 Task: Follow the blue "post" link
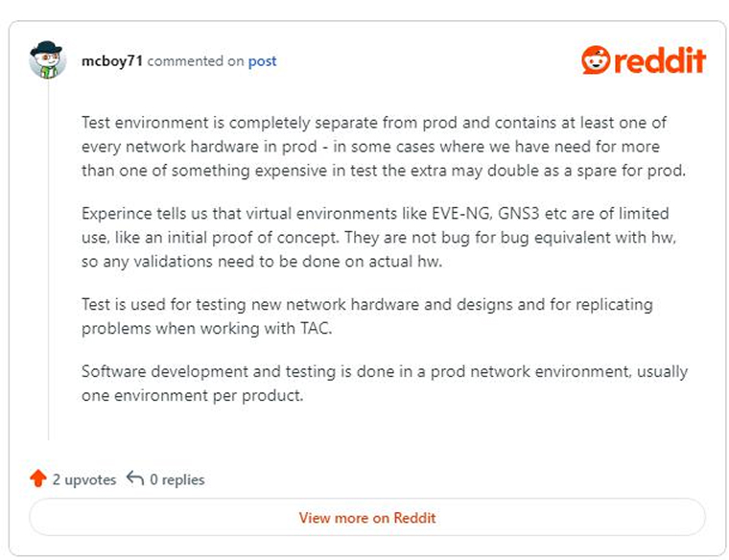(262, 60)
